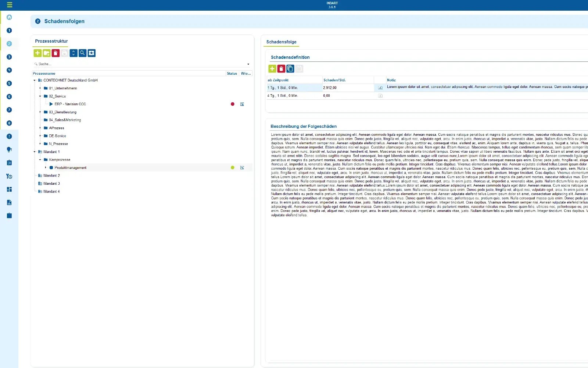Toggle the red status indicator on ERP - Navision CCC
Screen dimensions: 588x368
(232, 104)
